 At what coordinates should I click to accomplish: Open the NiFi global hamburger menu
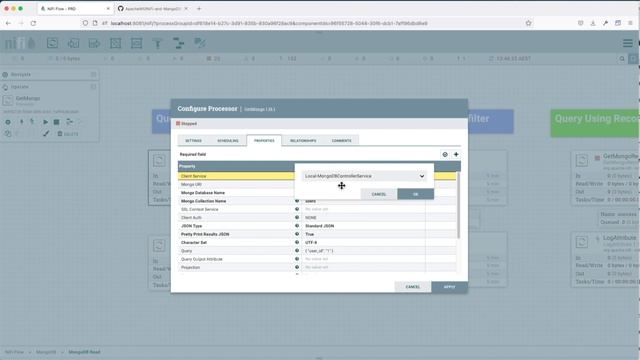(628, 43)
